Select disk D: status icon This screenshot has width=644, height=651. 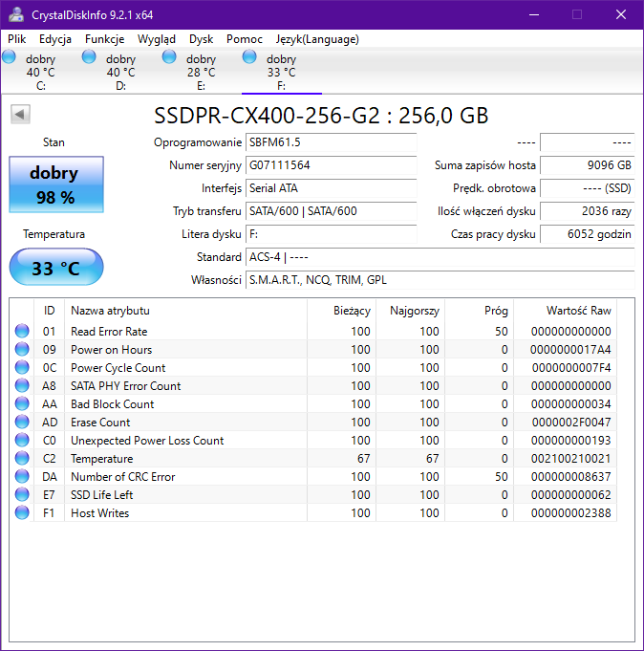(90, 57)
